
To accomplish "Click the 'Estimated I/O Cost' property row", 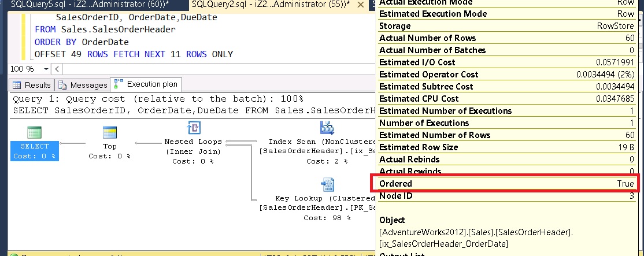I will click(x=506, y=62).
